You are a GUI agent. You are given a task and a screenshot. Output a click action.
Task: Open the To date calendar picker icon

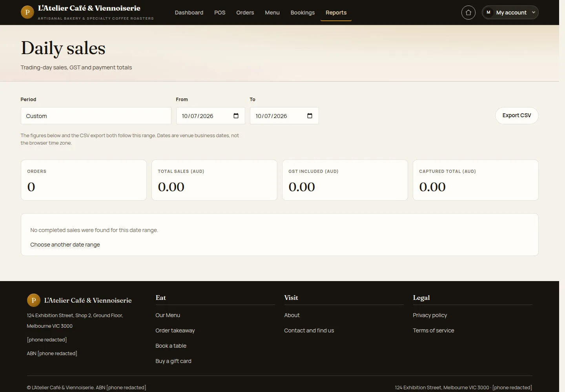point(310,116)
